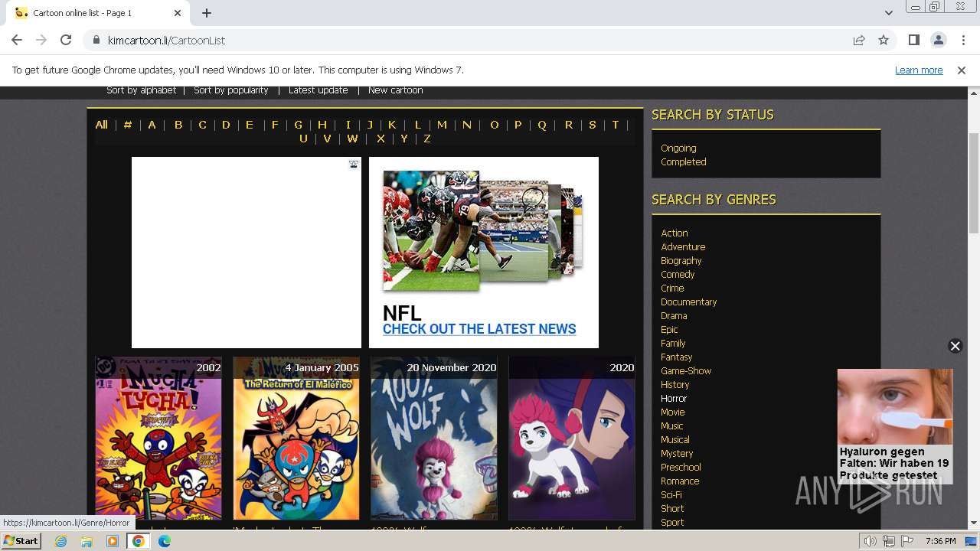Click the Learn more link
The height and width of the screenshot is (551, 980).
click(x=919, y=70)
